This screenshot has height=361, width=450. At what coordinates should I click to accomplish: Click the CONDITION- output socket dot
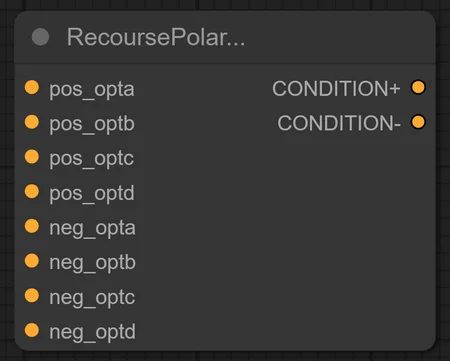[418, 122]
